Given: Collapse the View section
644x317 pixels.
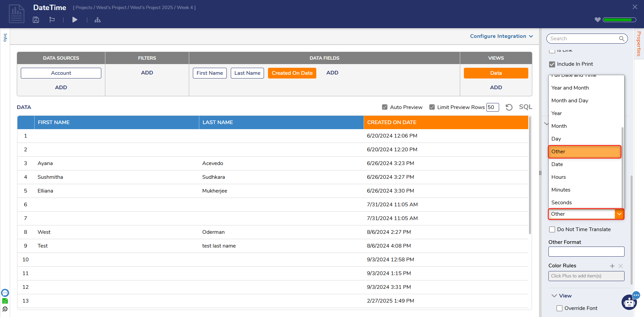Looking at the screenshot, I should pos(554,296).
